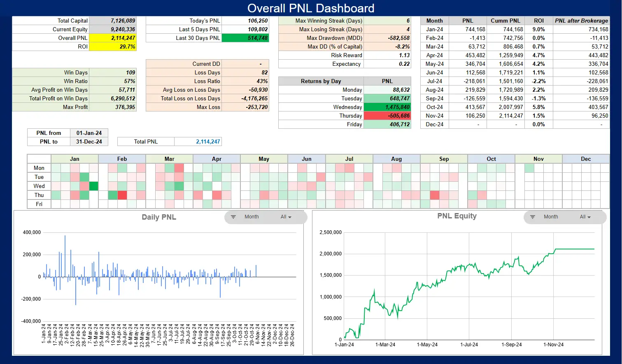Screen dimensions: 622x364
Task: Click the Max Loss value -253,720
Action: 245,107
